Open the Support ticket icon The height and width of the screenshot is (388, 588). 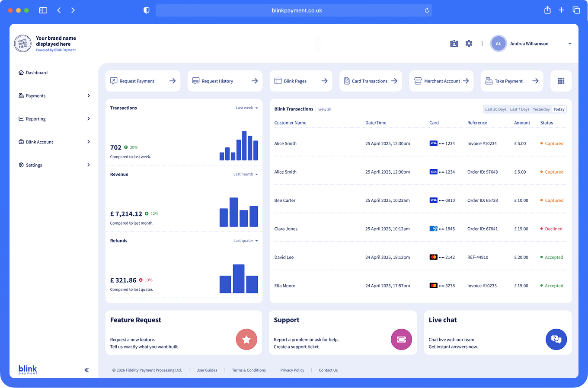(x=401, y=340)
